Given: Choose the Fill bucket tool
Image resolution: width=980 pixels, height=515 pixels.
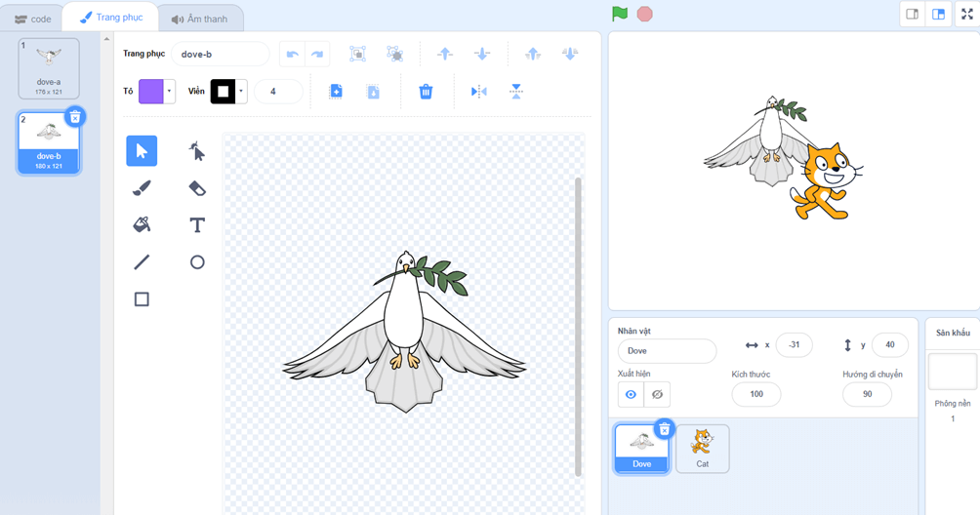Looking at the screenshot, I should tap(142, 225).
